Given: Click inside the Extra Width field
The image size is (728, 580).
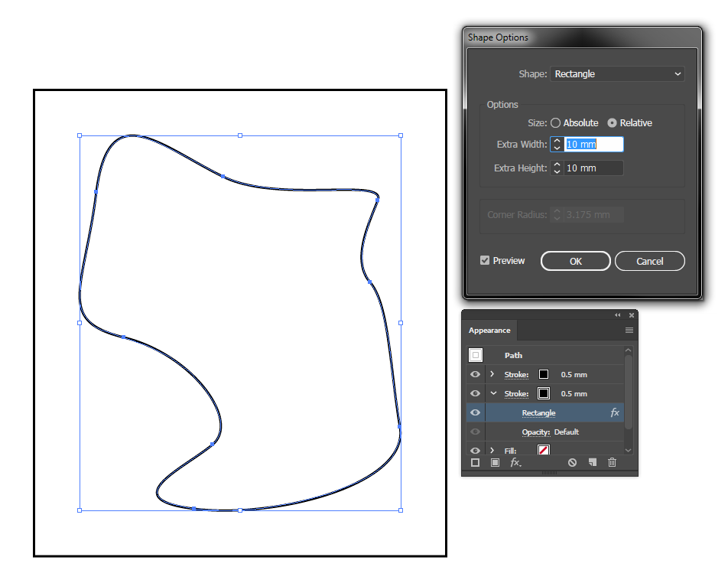Looking at the screenshot, I should (x=593, y=144).
